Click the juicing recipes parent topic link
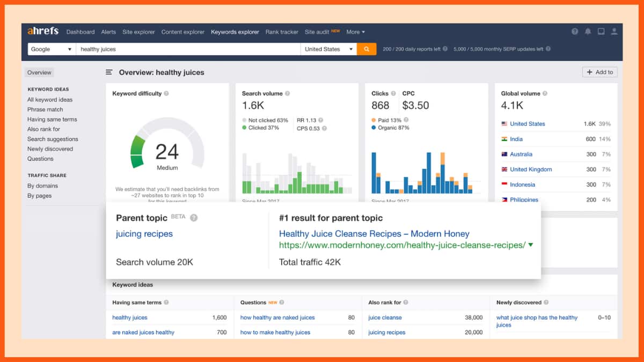This screenshot has width=644, height=362. click(144, 234)
